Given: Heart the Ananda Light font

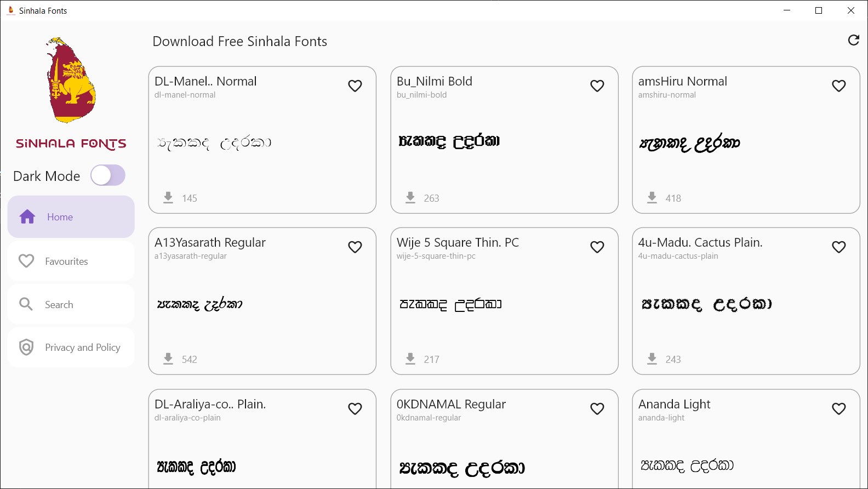Looking at the screenshot, I should click(838, 409).
